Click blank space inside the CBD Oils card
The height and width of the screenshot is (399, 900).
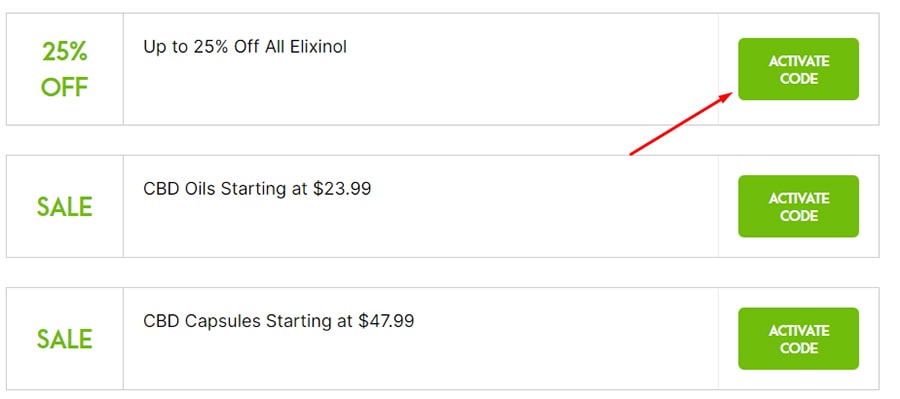coord(419,230)
